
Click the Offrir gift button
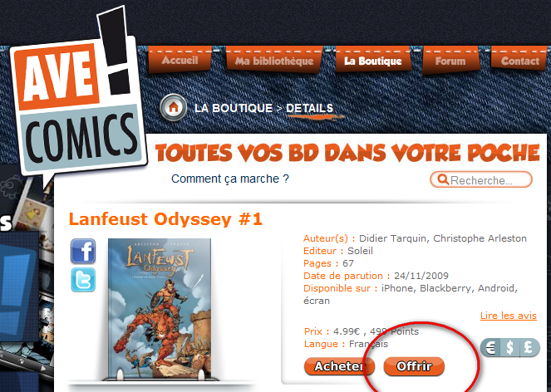coord(414,366)
